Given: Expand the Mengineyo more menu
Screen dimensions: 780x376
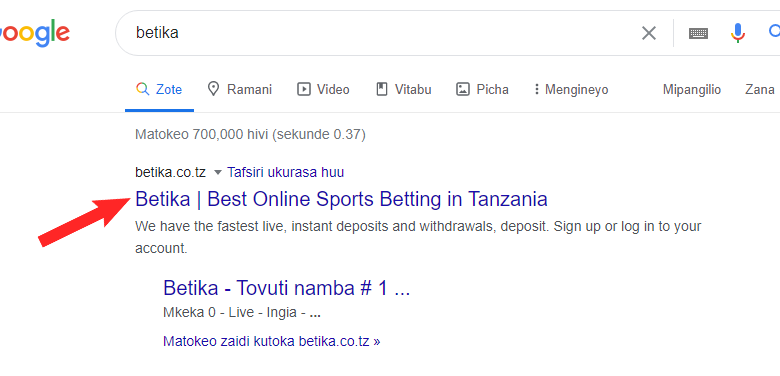Looking at the screenshot, I should (571, 90).
